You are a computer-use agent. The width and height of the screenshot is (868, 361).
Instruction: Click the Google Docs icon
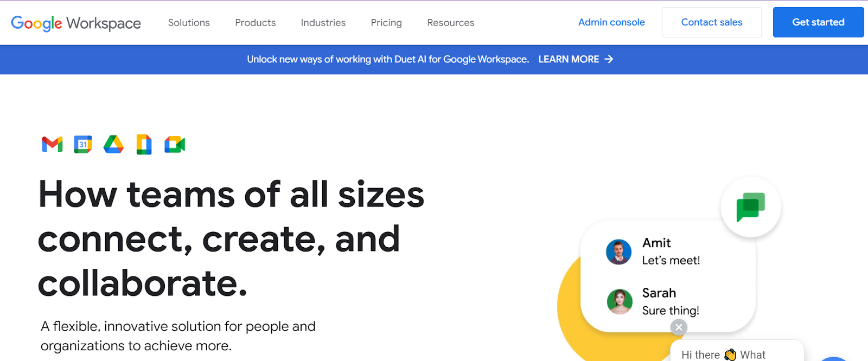pyautogui.click(x=144, y=144)
